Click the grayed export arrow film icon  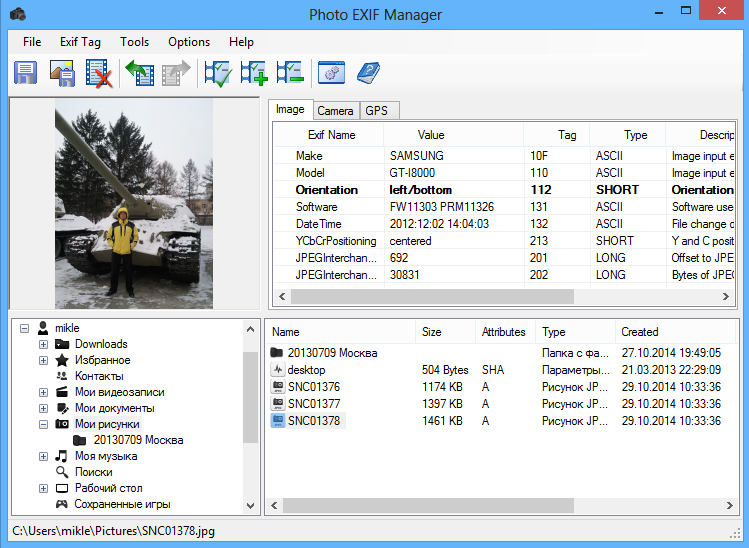click(x=176, y=73)
